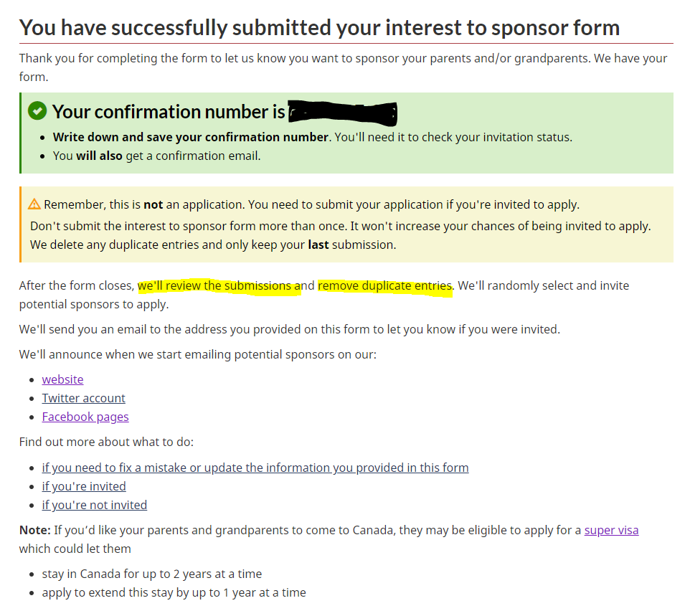This screenshot has height=616, width=690.
Task: Open the "if you're invited" link
Action: point(84,486)
